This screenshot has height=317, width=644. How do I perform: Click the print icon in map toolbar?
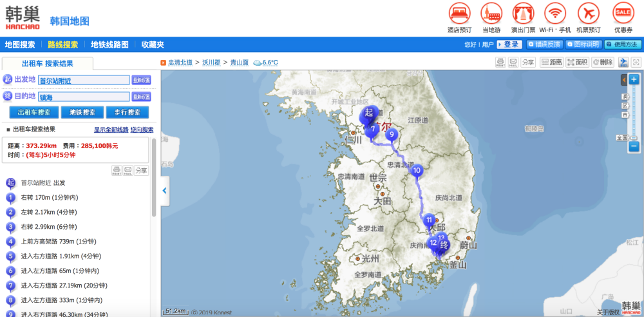click(500, 62)
